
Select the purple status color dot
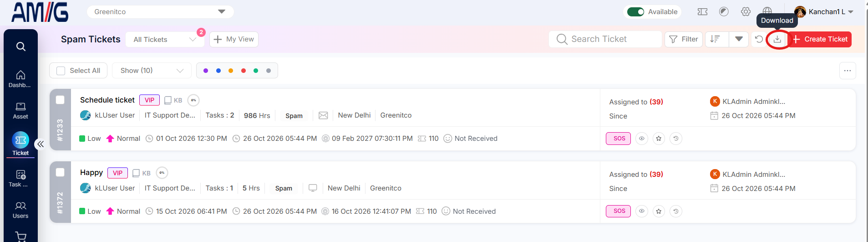click(206, 71)
